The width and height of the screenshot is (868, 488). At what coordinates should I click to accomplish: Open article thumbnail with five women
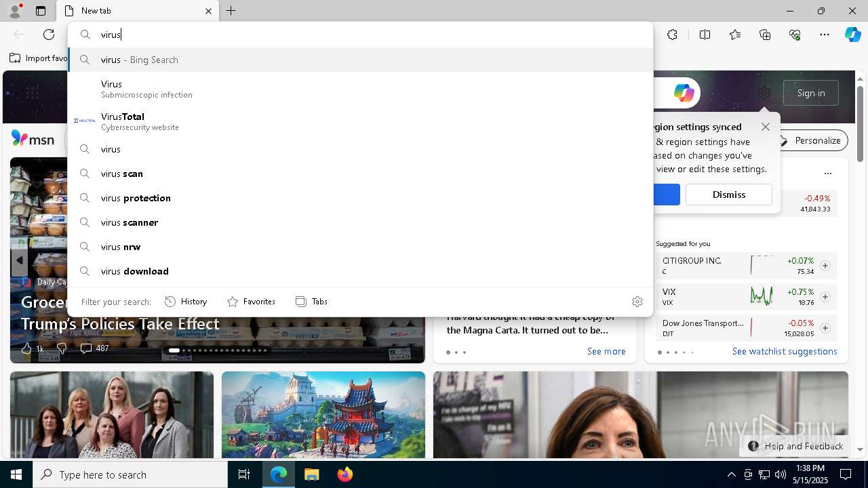(112, 415)
